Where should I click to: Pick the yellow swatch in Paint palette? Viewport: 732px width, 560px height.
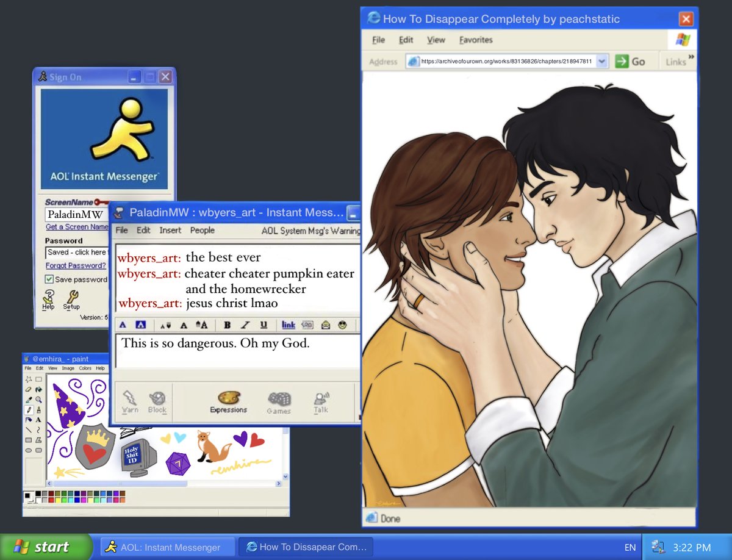(58, 500)
